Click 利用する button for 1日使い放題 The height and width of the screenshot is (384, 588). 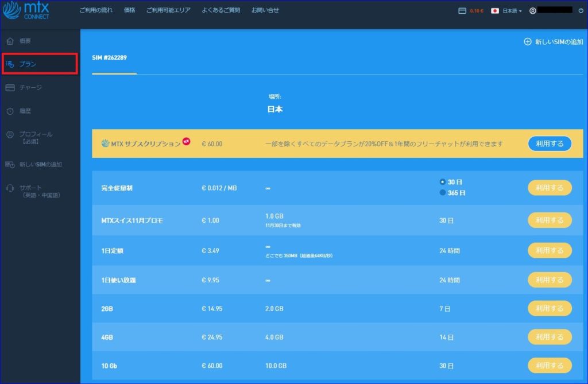[550, 280]
